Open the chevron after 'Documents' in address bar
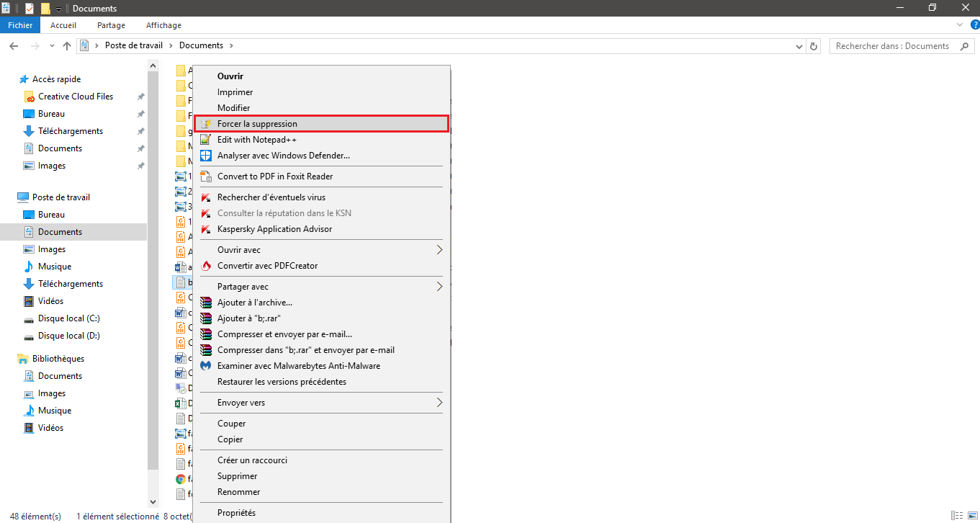Image resolution: width=980 pixels, height=523 pixels. click(x=231, y=45)
